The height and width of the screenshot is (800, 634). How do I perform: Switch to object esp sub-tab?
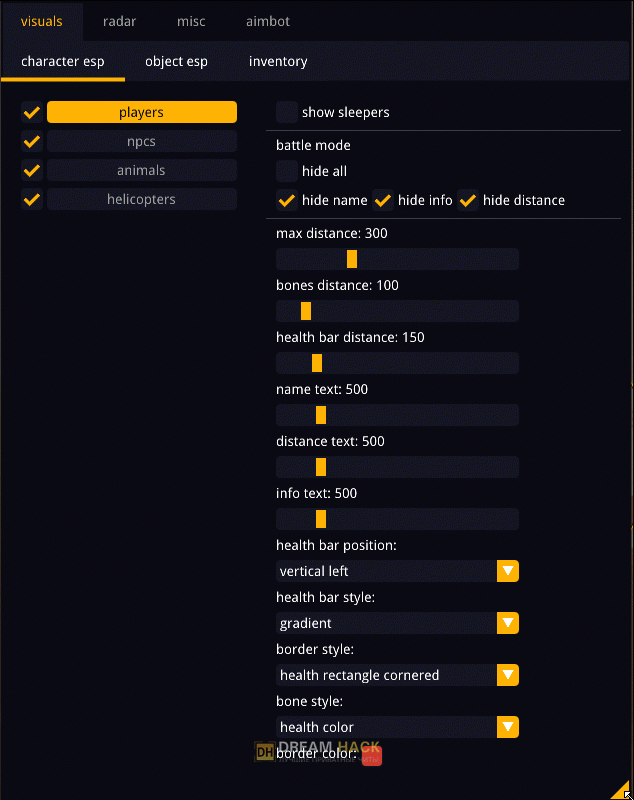pyautogui.click(x=176, y=61)
